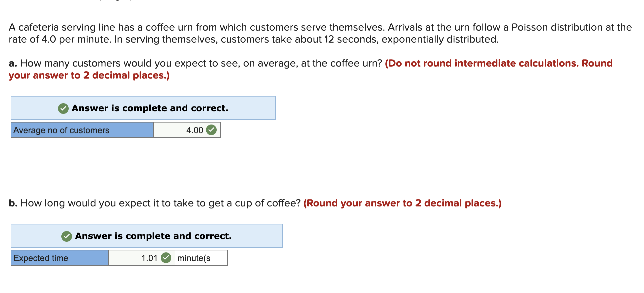This screenshot has width=644, height=293.
Task: Click the Expected time label cell
Action: coord(59,258)
